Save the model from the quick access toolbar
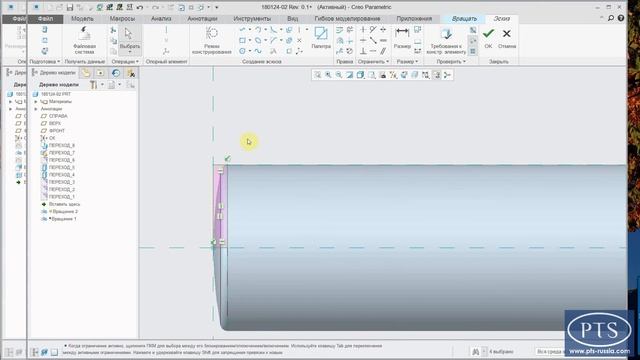Image resolution: width=640 pixels, height=360 pixels. tap(70, 7)
